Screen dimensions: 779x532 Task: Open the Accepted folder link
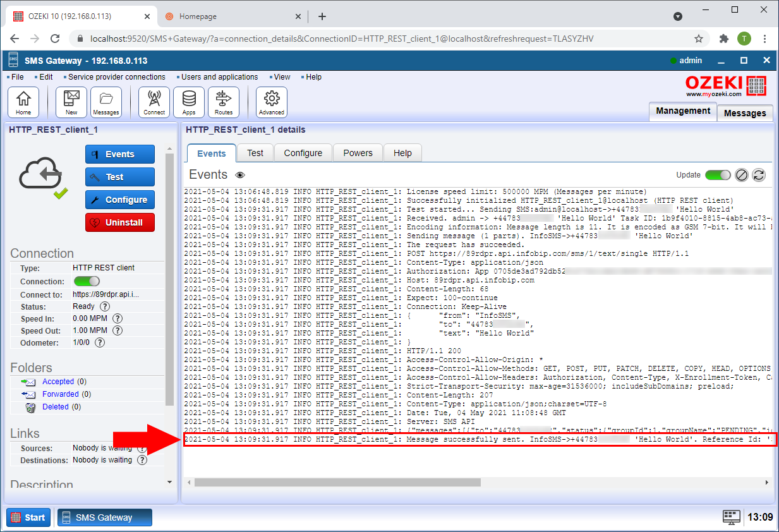(58, 382)
